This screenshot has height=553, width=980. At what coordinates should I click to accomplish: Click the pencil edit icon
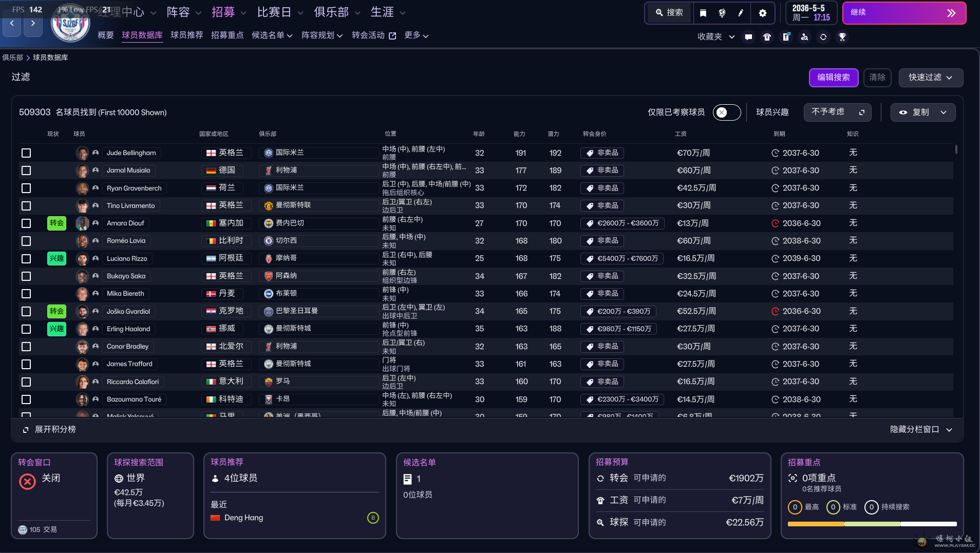741,13
